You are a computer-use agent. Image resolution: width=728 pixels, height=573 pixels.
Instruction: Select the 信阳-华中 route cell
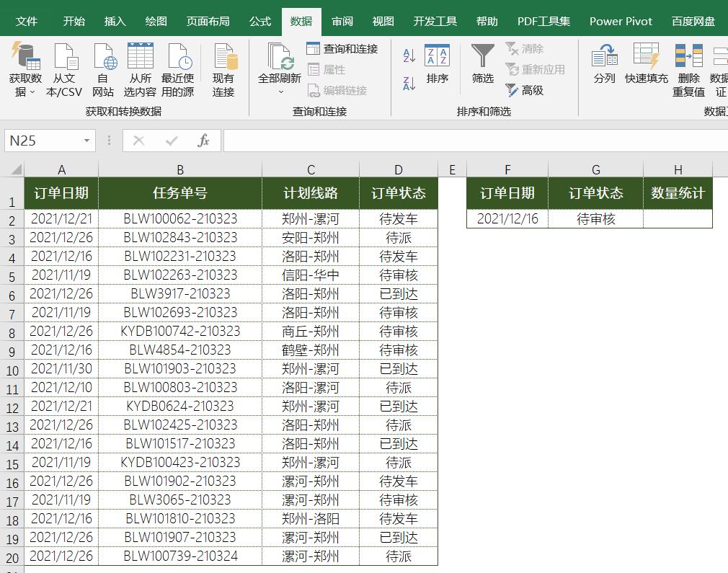click(x=311, y=275)
